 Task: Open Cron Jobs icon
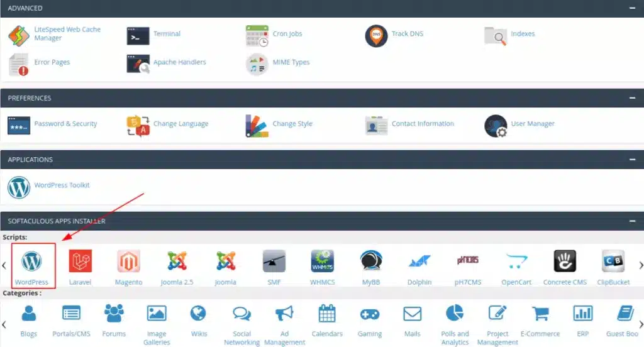257,35
